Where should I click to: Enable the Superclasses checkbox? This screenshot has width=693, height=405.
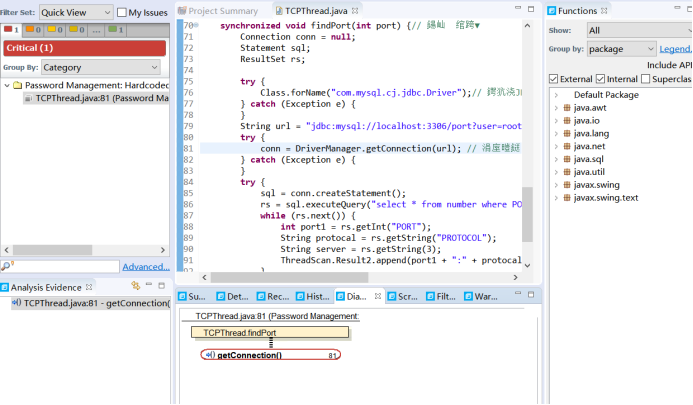click(x=646, y=79)
